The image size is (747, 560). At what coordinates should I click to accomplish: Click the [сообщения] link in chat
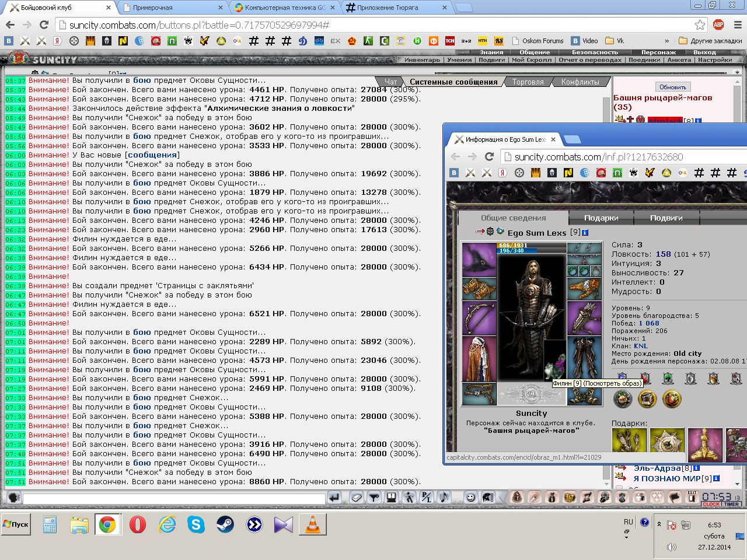coord(152,155)
